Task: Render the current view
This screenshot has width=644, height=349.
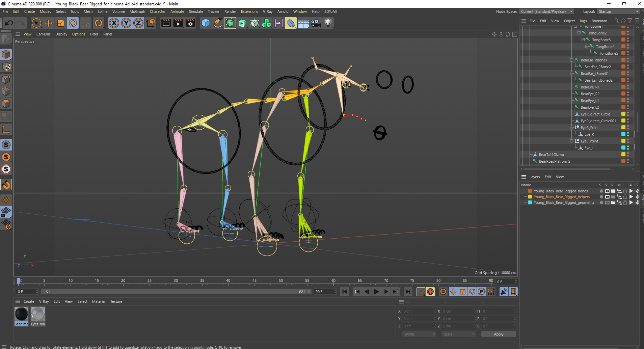Action: click(x=166, y=23)
